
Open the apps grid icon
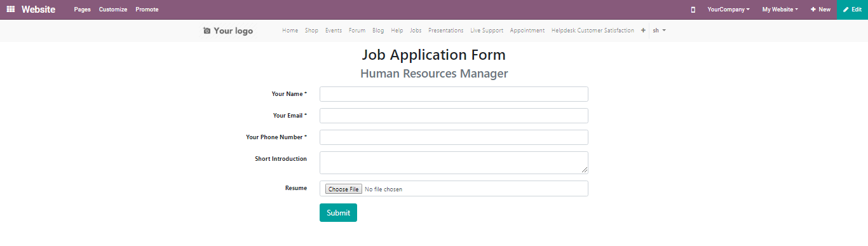pos(11,10)
